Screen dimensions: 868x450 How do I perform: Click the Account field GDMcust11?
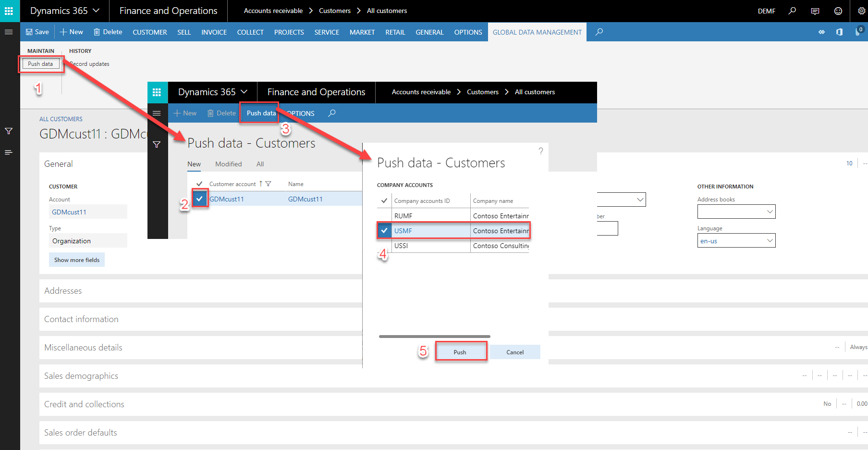[x=87, y=212]
